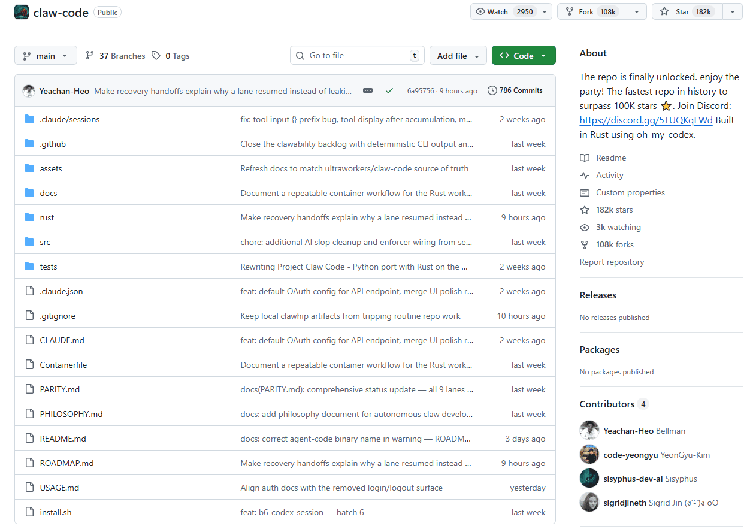Expand the Fork options caret
The width and height of the screenshot is (756, 532).
637,11
